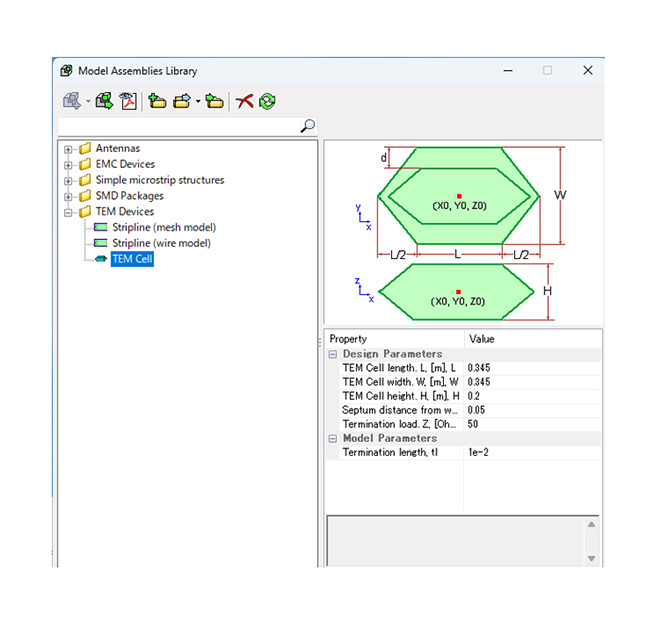This screenshot has width=660, height=621.
Task: Open dropdown arrow beside export folder icon
Action: (x=197, y=101)
